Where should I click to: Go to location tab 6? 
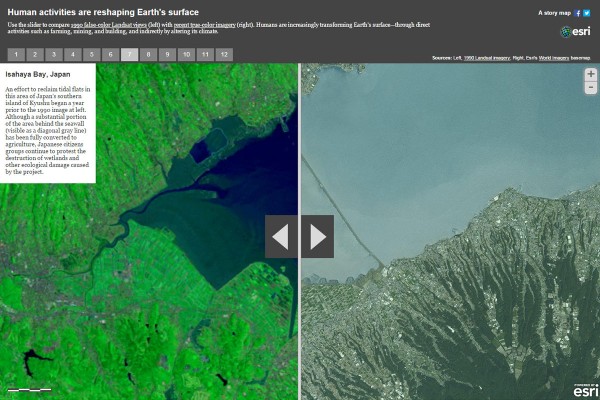(x=110, y=54)
